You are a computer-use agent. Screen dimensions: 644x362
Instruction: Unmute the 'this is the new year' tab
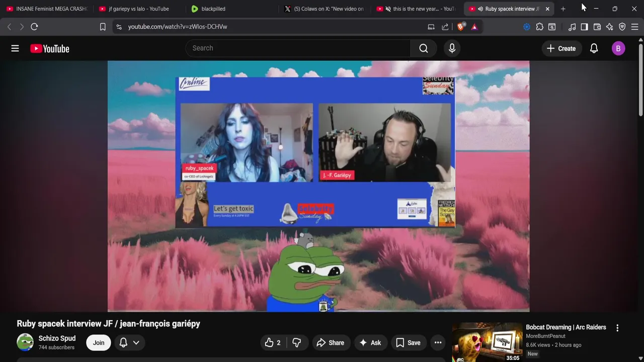tap(388, 9)
